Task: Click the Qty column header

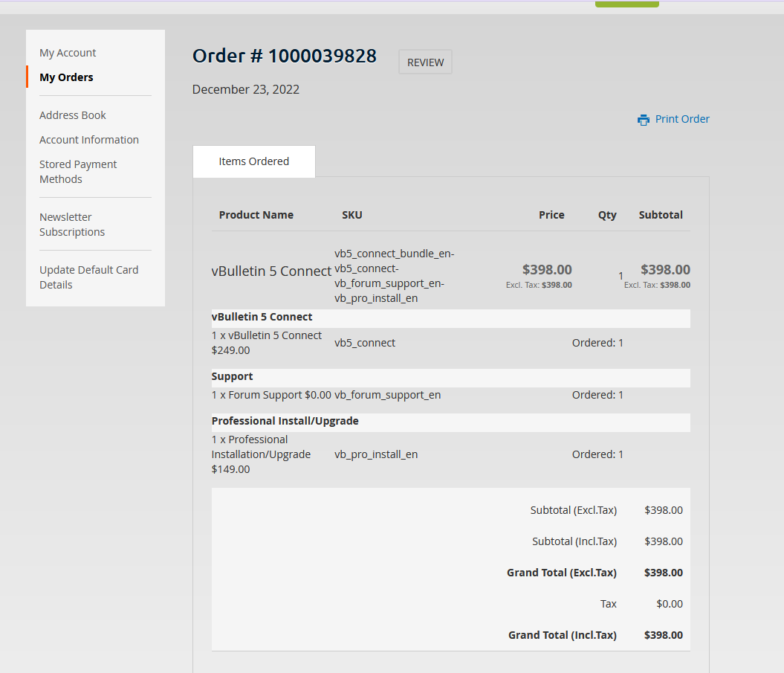Action: tap(607, 215)
